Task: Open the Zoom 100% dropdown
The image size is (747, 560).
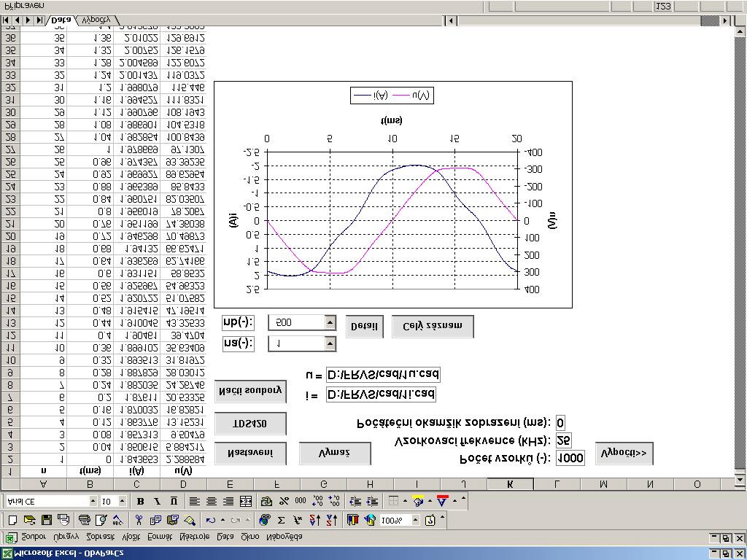Action: pyautogui.click(x=415, y=520)
